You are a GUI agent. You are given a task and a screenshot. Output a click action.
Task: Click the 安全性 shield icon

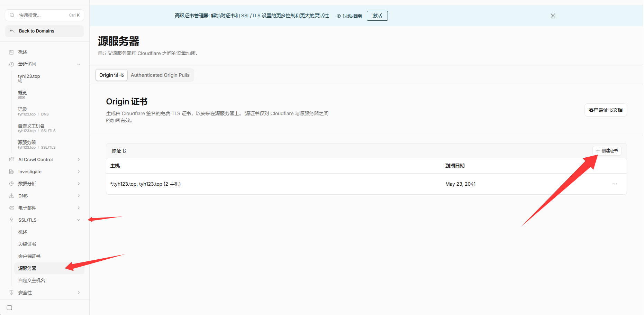click(11, 293)
